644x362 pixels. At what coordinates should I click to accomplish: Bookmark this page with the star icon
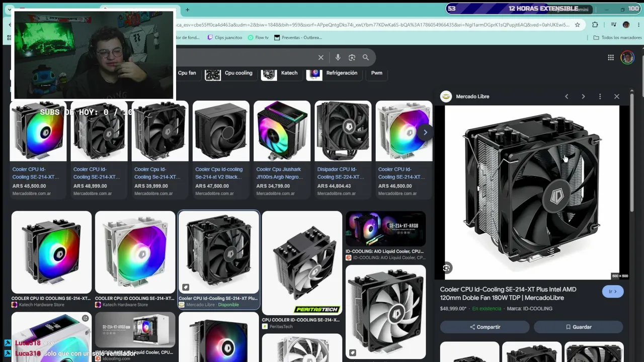(577, 25)
